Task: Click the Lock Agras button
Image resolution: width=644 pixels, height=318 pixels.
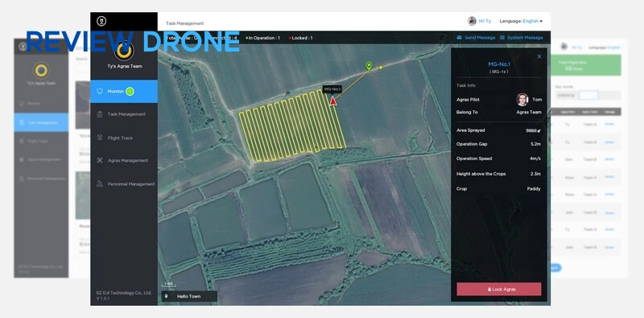Action: pos(498,289)
